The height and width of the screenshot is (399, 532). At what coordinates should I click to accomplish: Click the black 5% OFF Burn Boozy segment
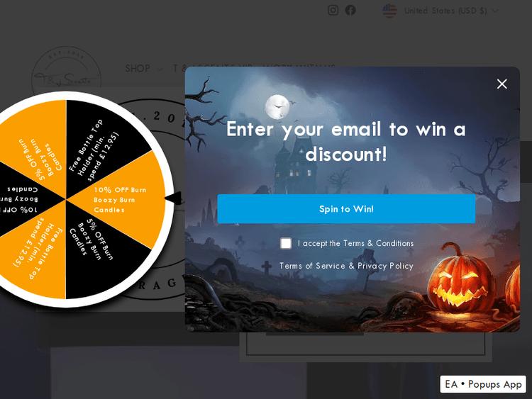pos(99,254)
